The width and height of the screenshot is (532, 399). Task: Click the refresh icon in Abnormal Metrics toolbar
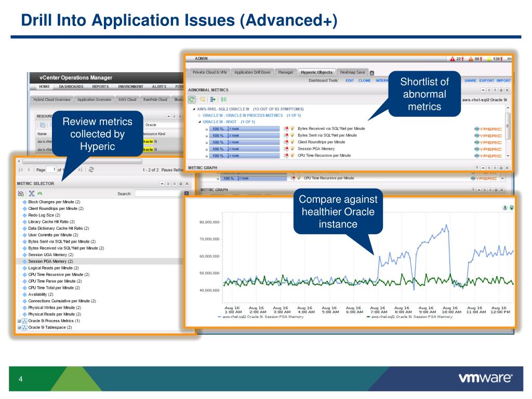click(192, 99)
